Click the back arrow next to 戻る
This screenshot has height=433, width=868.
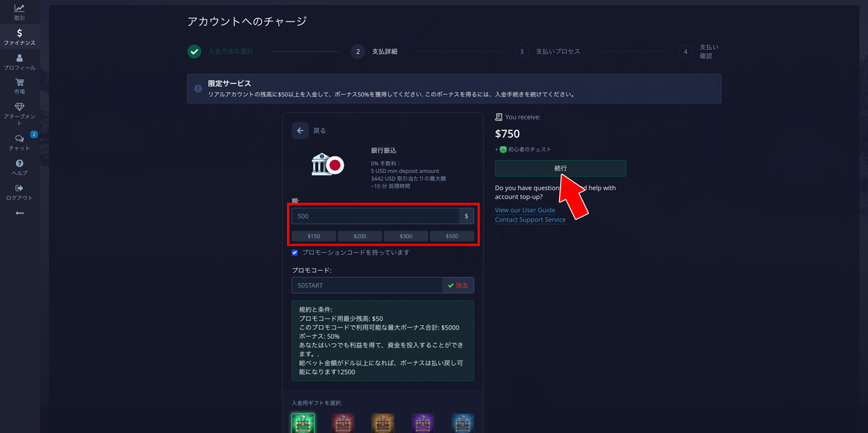click(x=299, y=130)
